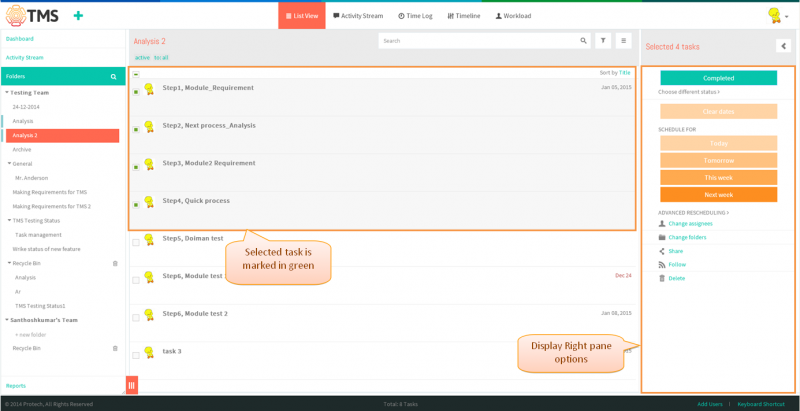Open the filter funnel icon
This screenshot has width=800, height=411.
click(603, 41)
